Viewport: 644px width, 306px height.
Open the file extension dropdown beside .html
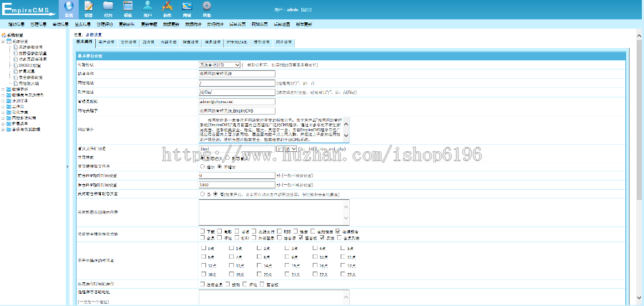[x=287, y=148]
